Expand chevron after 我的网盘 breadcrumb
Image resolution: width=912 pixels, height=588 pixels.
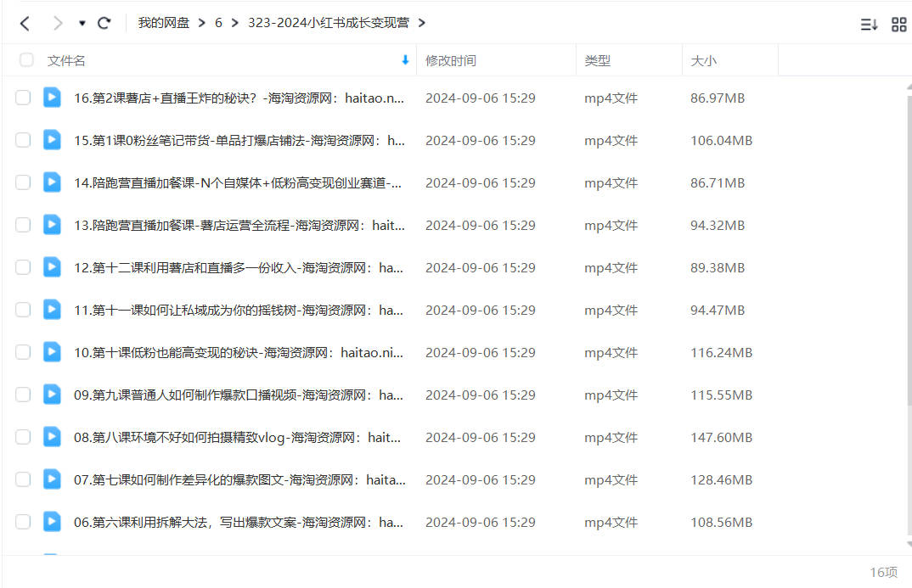pyautogui.click(x=202, y=23)
